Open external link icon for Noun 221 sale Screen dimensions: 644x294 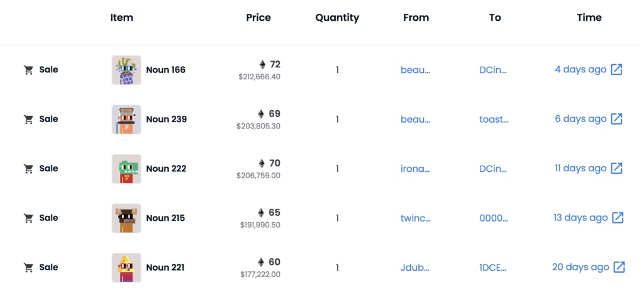[x=619, y=267]
